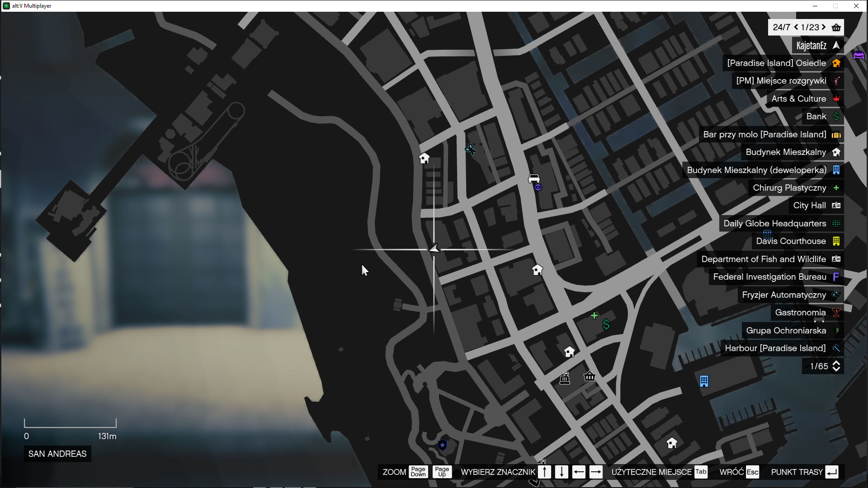Screen dimensions: 868x488
Task: Select the green globe icon for Daily Globe Headquarters
Action: [836, 223]
